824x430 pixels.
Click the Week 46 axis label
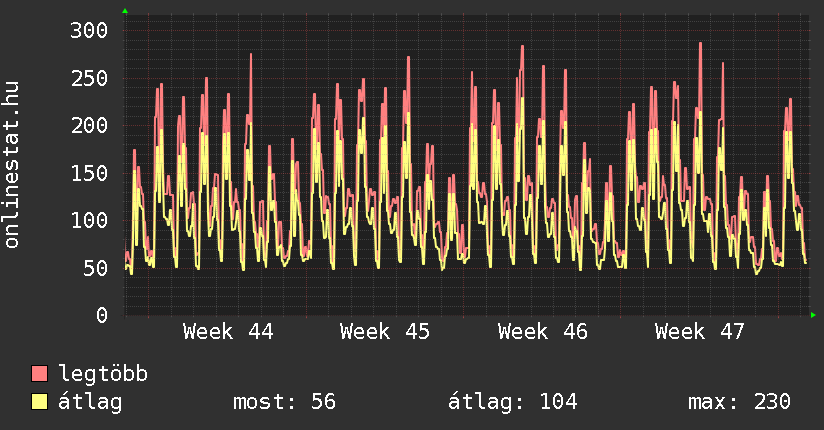point(543,332)
